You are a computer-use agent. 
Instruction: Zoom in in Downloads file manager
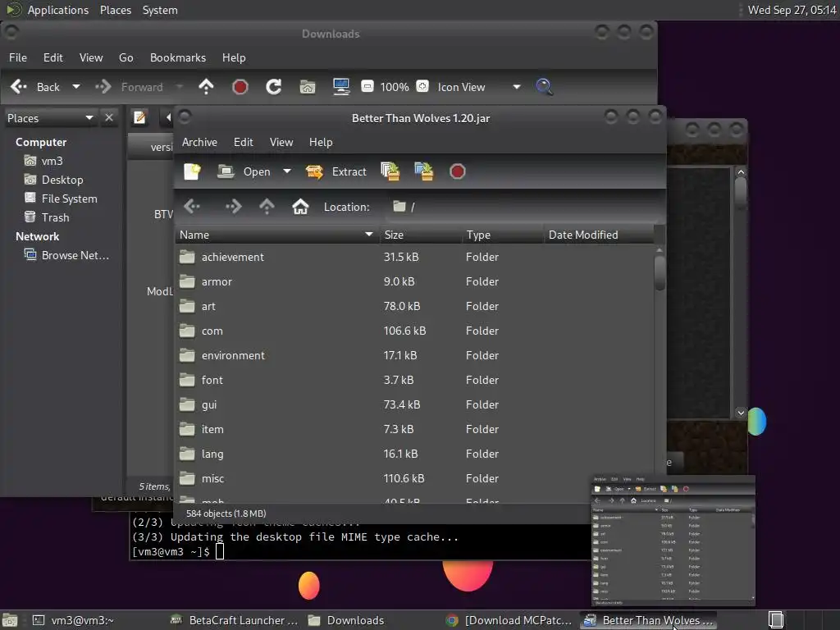pyautogui.click(x=422, y=86)
